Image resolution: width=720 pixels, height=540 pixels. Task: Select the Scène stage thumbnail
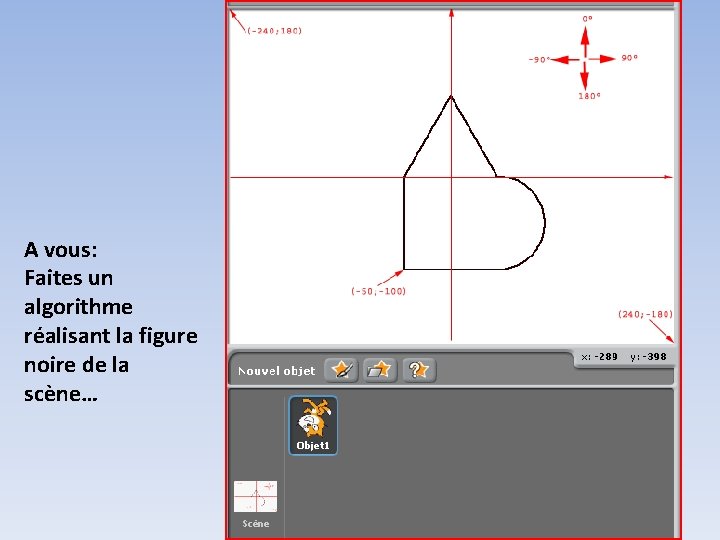click(x=255, y=497)
